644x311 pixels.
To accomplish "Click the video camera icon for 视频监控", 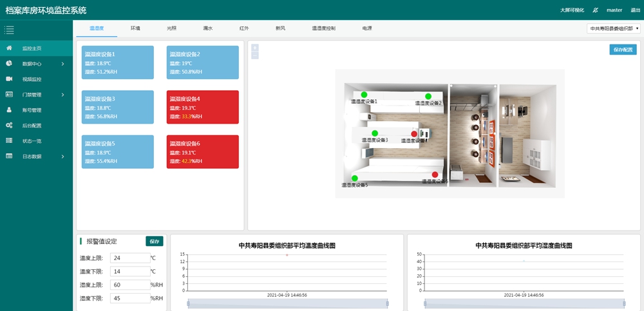I will 9,79.
